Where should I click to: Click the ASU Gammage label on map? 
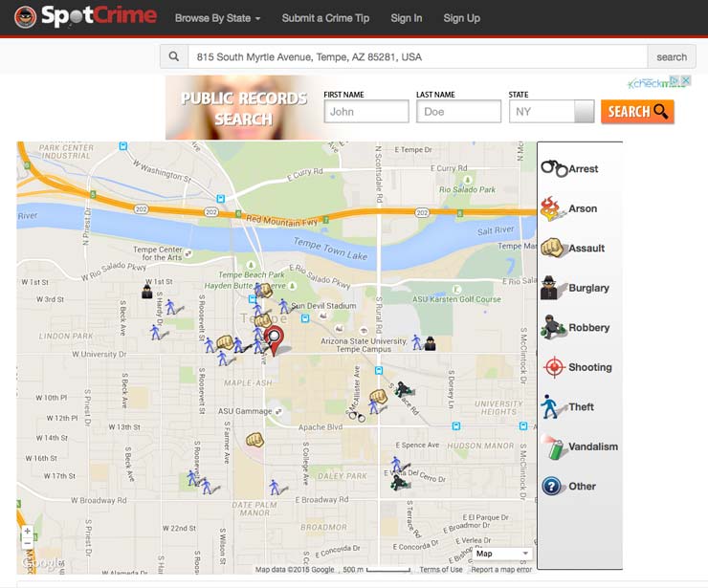coord(245,411)
